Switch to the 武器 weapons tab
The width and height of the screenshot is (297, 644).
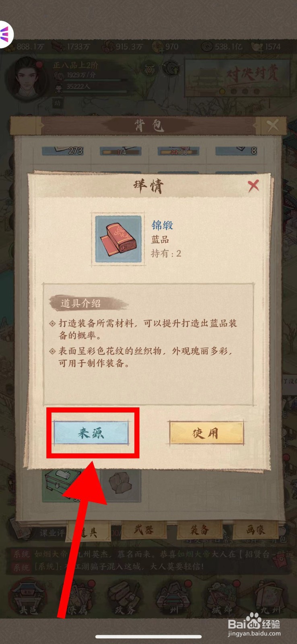144,530
